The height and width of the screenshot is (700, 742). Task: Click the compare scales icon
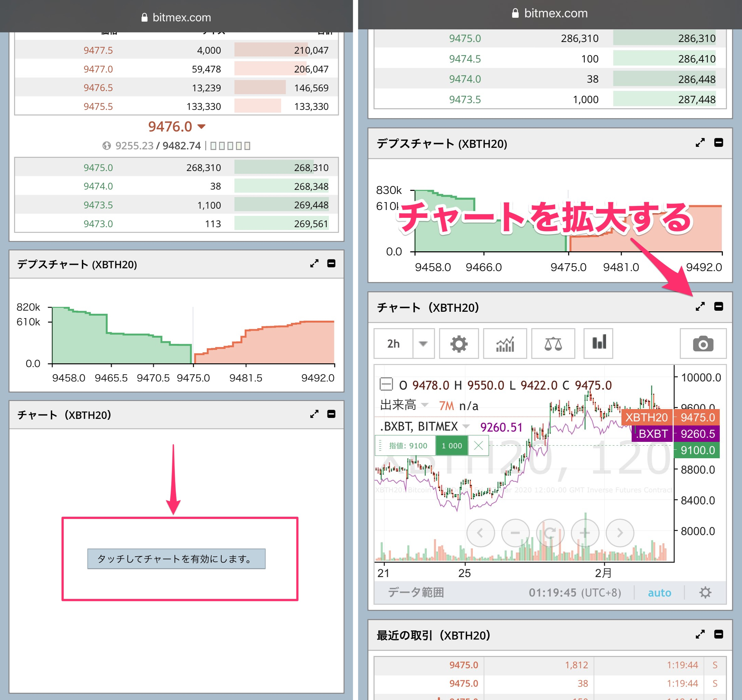pyautogui.click(x=552, y=344)
